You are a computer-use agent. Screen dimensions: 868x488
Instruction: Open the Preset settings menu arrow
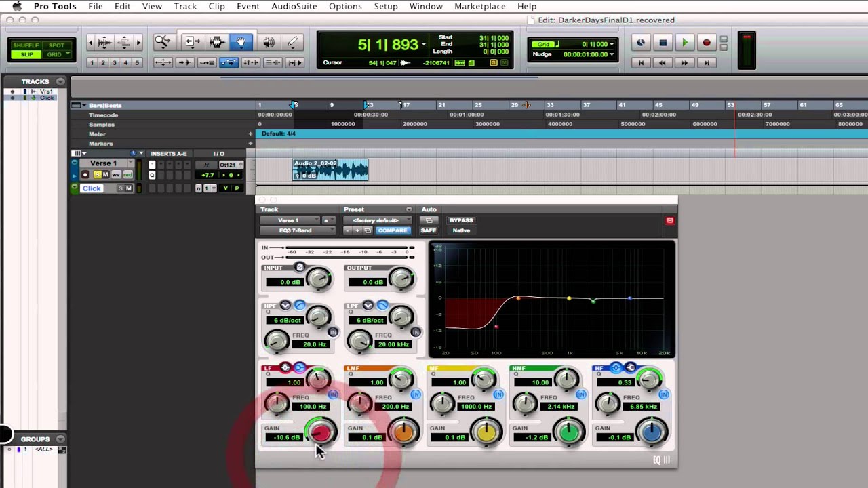(x=409, y=209)
